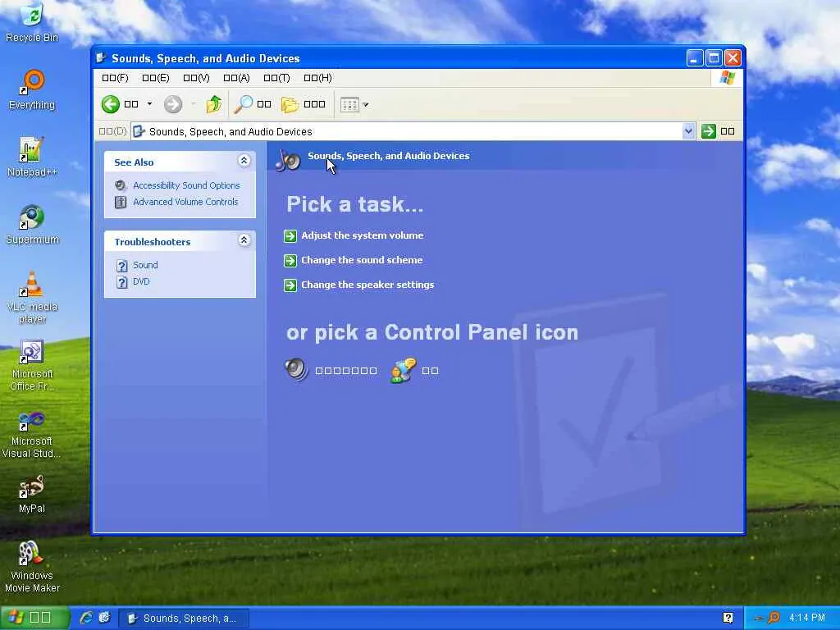Screen dimensions: 840x630
Task: Click the green arrow beside Change the speaker settings
Action: click(290, 285)
